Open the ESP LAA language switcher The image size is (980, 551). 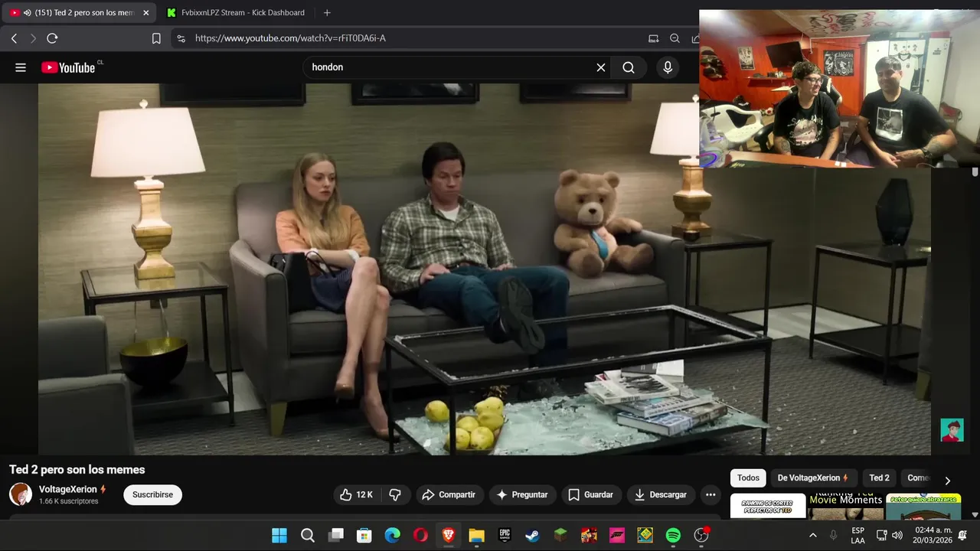click(857, 536)
